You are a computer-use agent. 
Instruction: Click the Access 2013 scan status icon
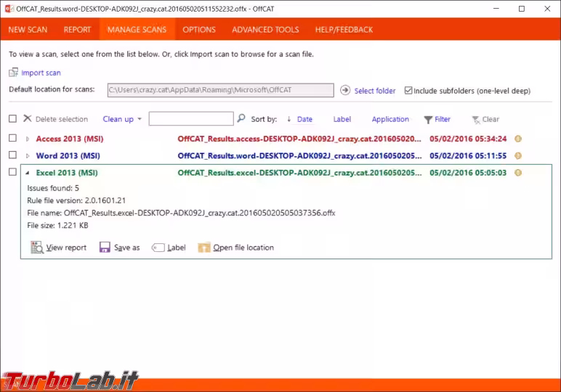point(517,139)
